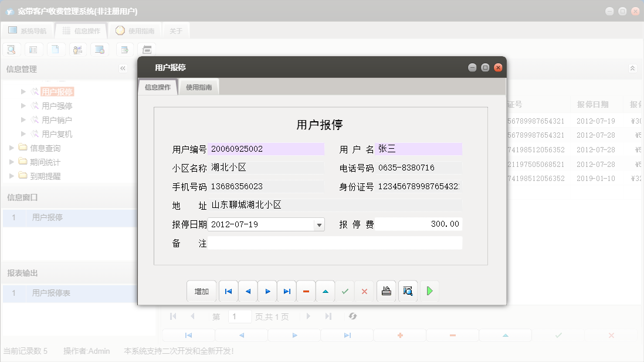This screenshot has height=362, width=644.
Task: Confirm the record with the green checkmark
Action: 345,291
